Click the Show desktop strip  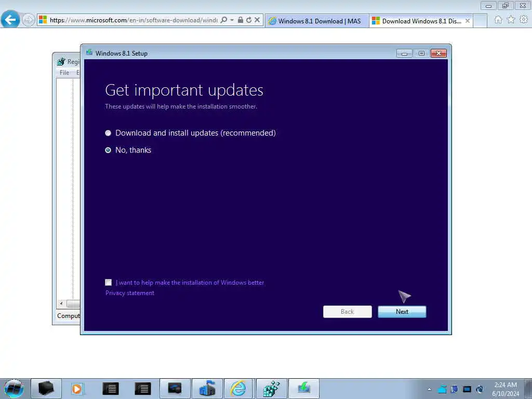pyautogui.click(x=528, y=389)
